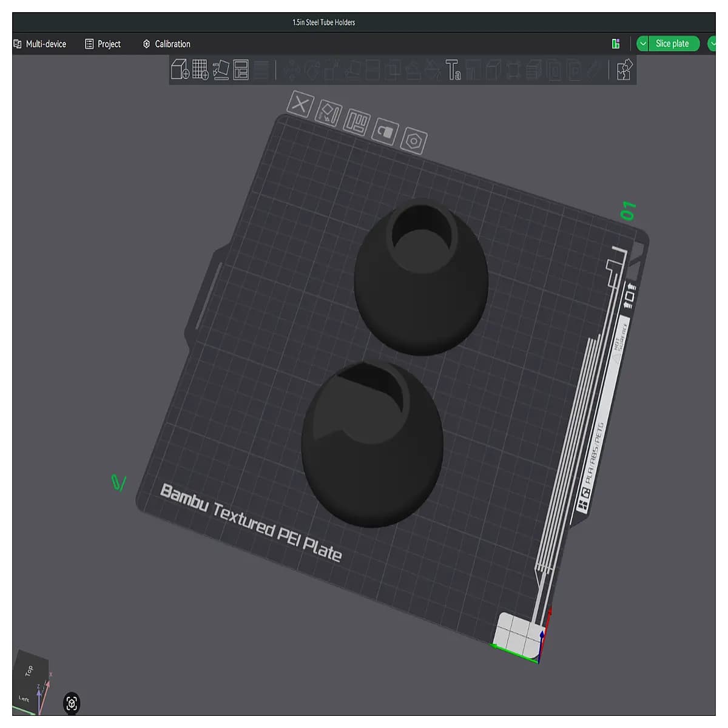Auto orient objects on this plate
This screenshot has width=728, height=728.
point(328,113)
